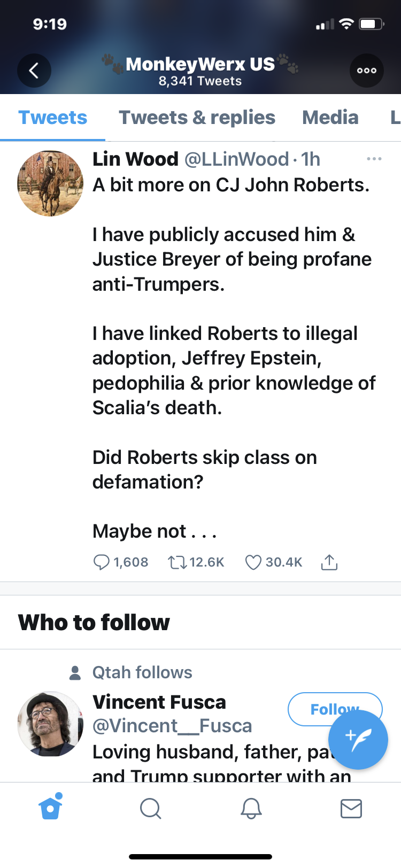Expand the tweet options ellipsis menu
The height and width of the screenshot is (868, 401).
pos(374,159)
